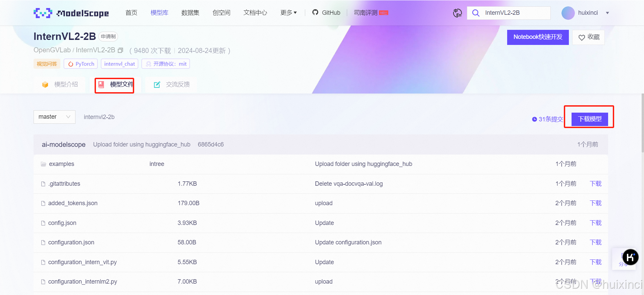644x295 pixels.
Task: Click the Notebook快速开发 button
Action: point(538,37)
